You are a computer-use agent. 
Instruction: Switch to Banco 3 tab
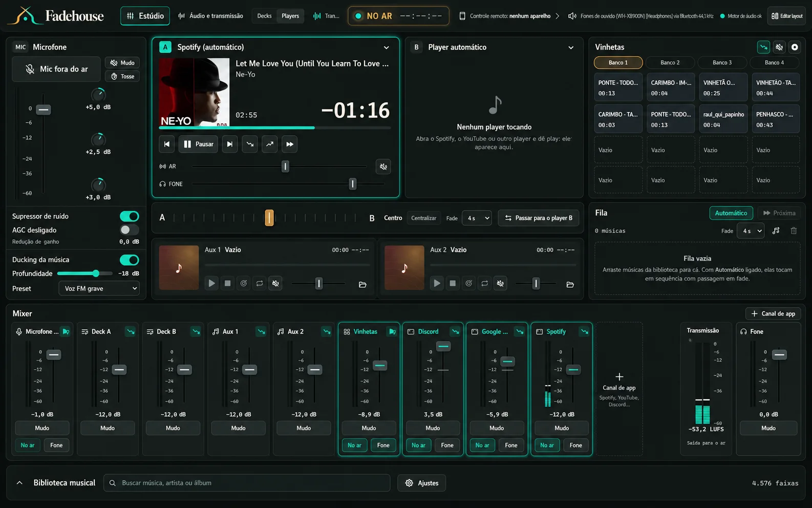click(722, 62)
